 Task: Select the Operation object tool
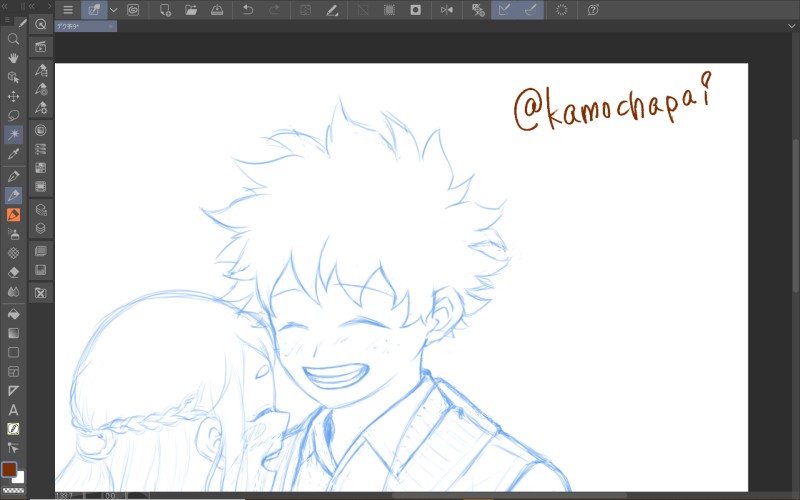[13, 77]
